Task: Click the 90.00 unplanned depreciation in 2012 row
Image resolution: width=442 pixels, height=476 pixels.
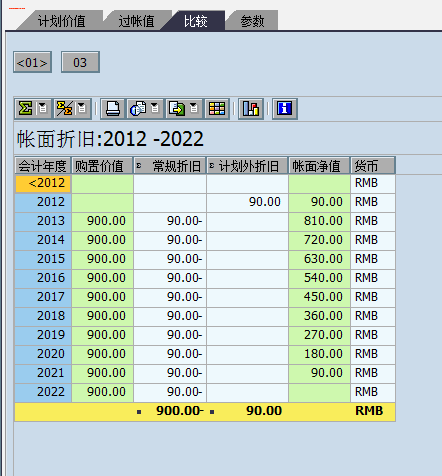Action: click(x=247, y=202)
